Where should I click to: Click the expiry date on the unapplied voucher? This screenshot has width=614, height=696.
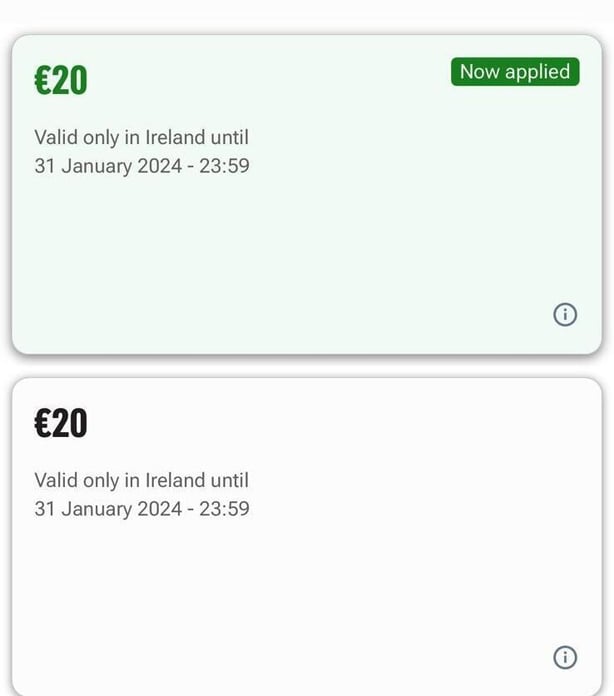pyautogui.click(x=141, y=509)
